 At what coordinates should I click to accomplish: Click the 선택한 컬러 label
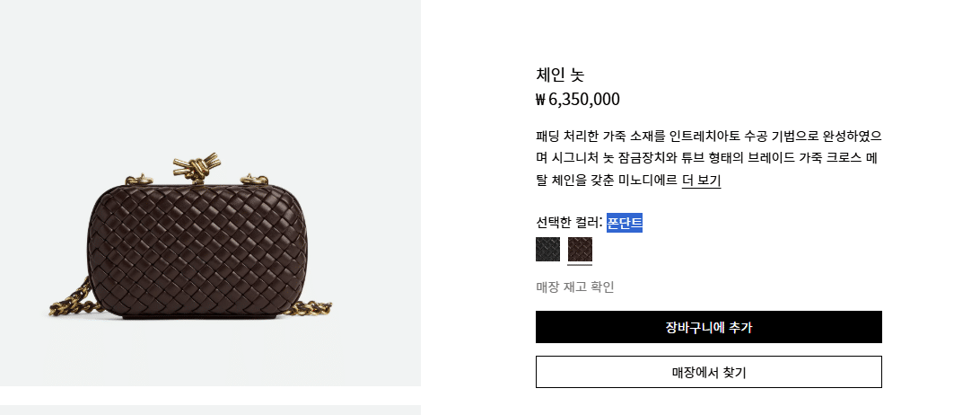pos(568,223)
